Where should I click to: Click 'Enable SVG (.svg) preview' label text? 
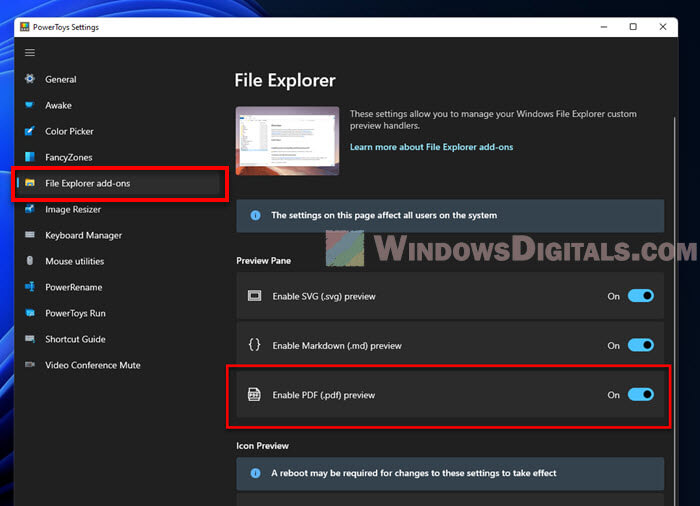(x=324, y=296)
